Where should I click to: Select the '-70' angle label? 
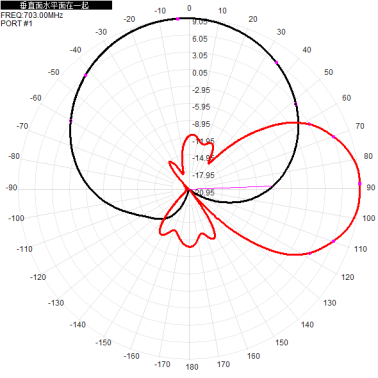(22, 126)
